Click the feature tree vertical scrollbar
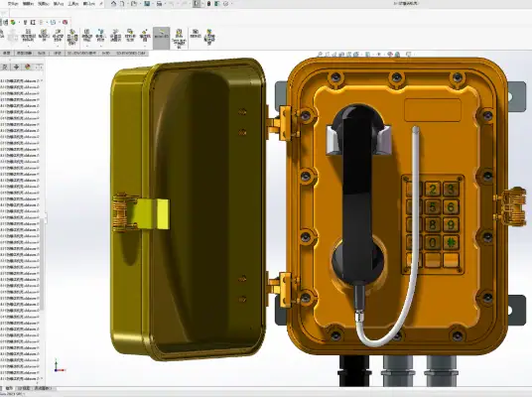 [42, 263]
